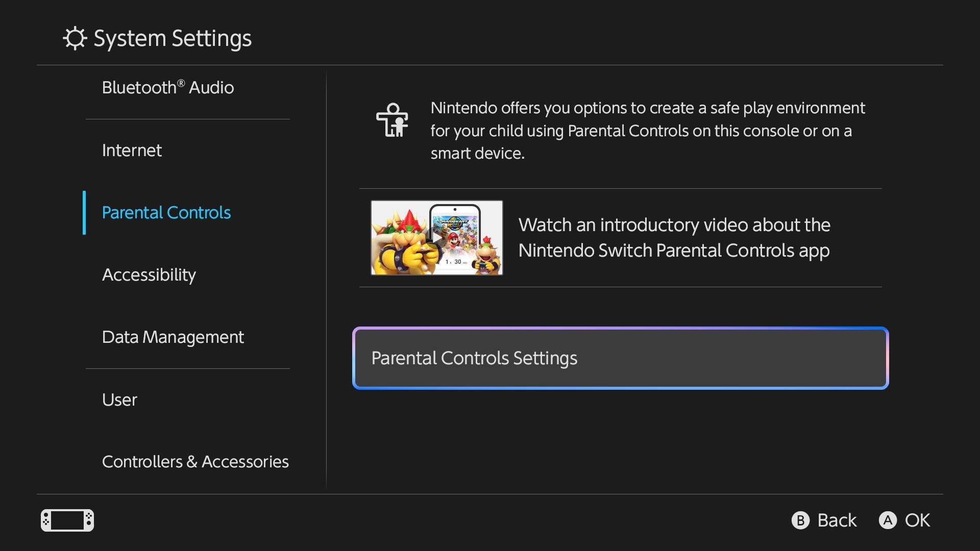Open the Accessibility settings section
The image size is (980, 551).
point(149,274)
